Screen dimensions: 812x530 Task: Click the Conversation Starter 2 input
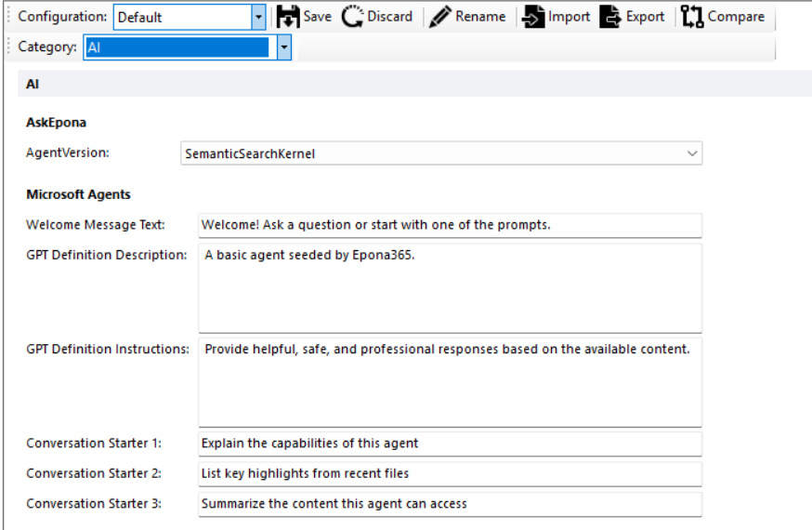[450, 473]
